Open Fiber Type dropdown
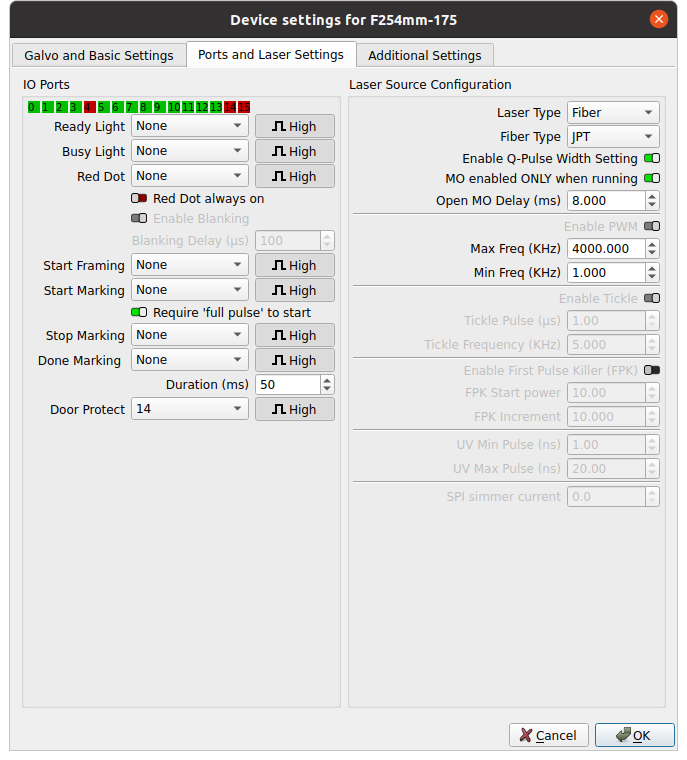The image size is (687, 760). [613, 137]
